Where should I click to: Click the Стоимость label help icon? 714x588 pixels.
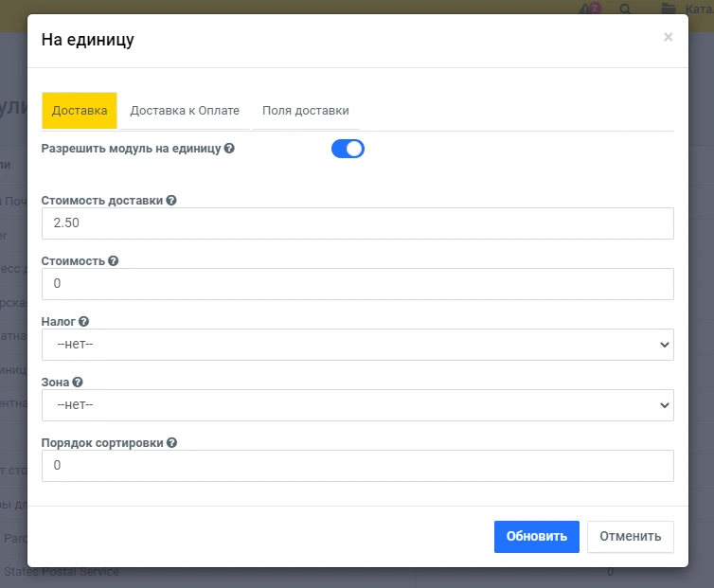(x=114, y=261)
